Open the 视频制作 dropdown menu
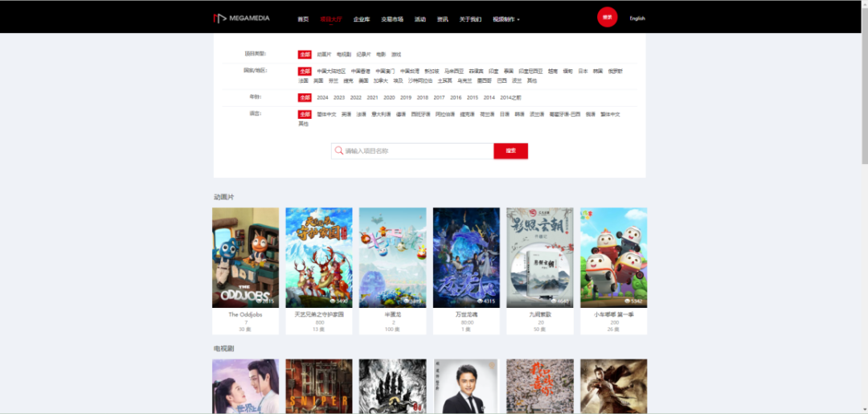868x414 pixels. [x=506, y=18]
